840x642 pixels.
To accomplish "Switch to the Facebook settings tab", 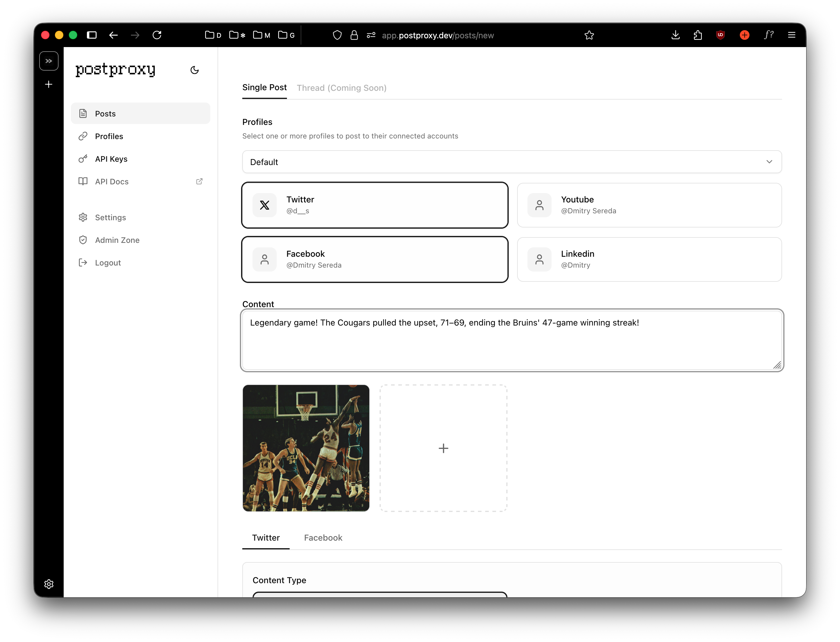I will 323,538.
